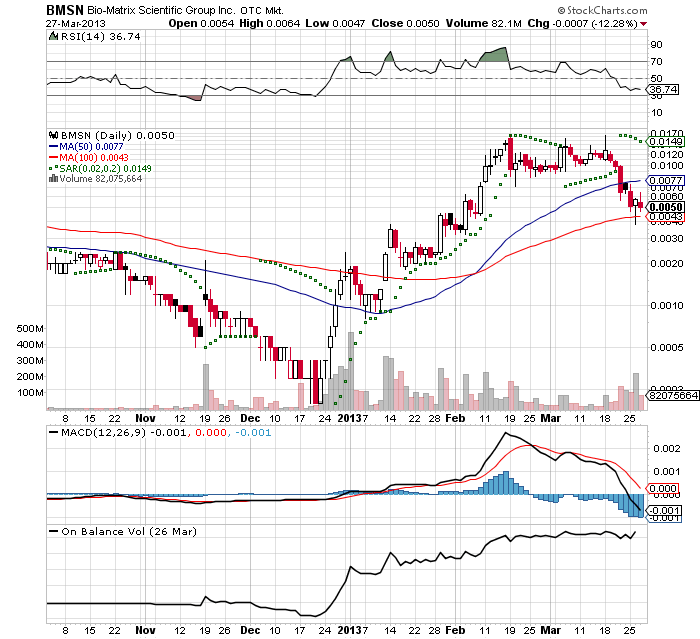Click the red down-arrow change indicator

click(x=644, y=24)
